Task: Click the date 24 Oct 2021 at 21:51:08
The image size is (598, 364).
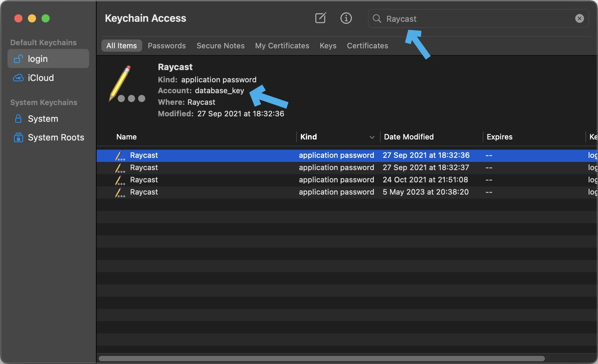Action: [425, 180]
